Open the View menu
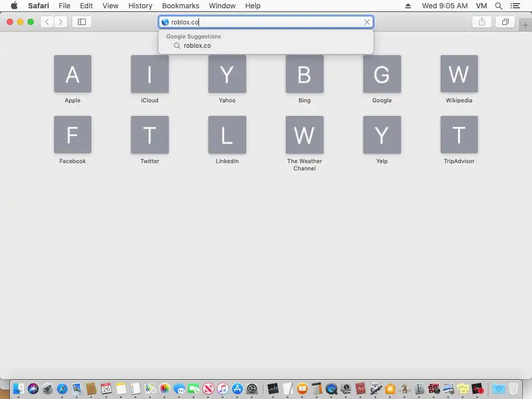This screenshot has width=532, height=399. coord(111,6)
